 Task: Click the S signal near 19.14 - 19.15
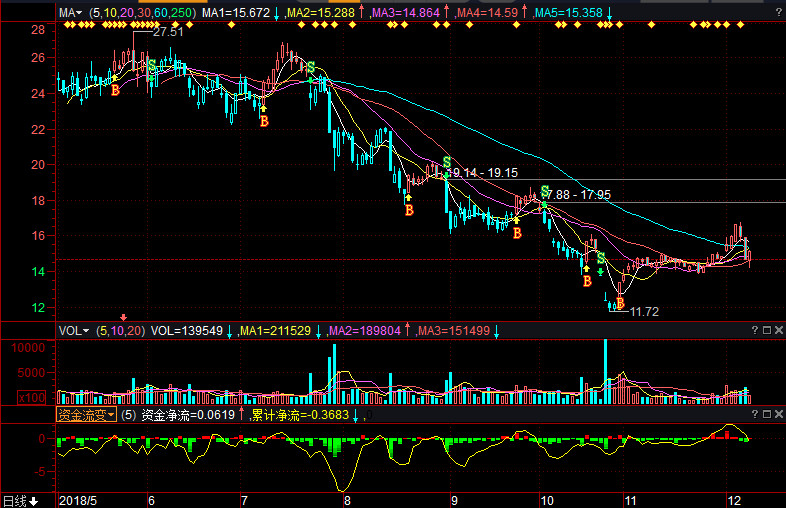(446, 162)
